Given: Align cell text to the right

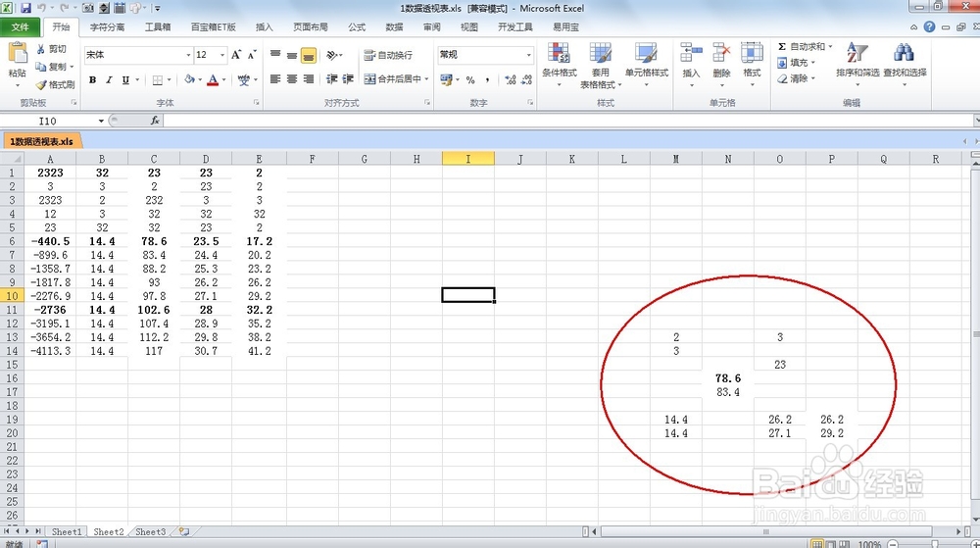Looking at the screenshot, I should pyautogui.click(x=309, y=79).
